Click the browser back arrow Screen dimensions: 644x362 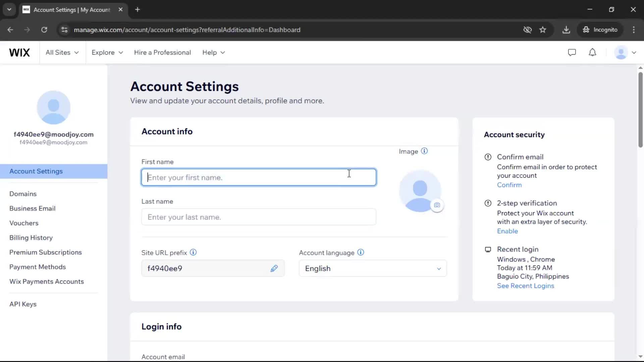tap(10, 30)
